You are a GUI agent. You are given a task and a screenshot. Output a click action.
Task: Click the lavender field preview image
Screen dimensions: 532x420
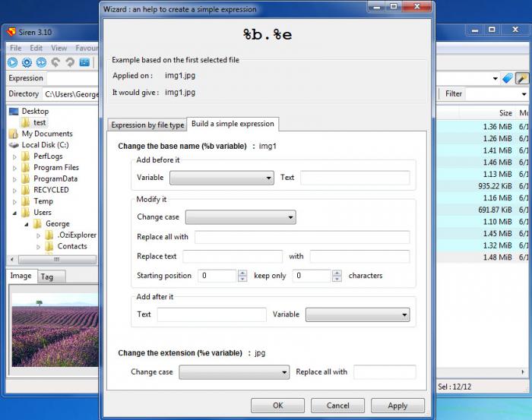pyautogui.click(x=55, y=330)
